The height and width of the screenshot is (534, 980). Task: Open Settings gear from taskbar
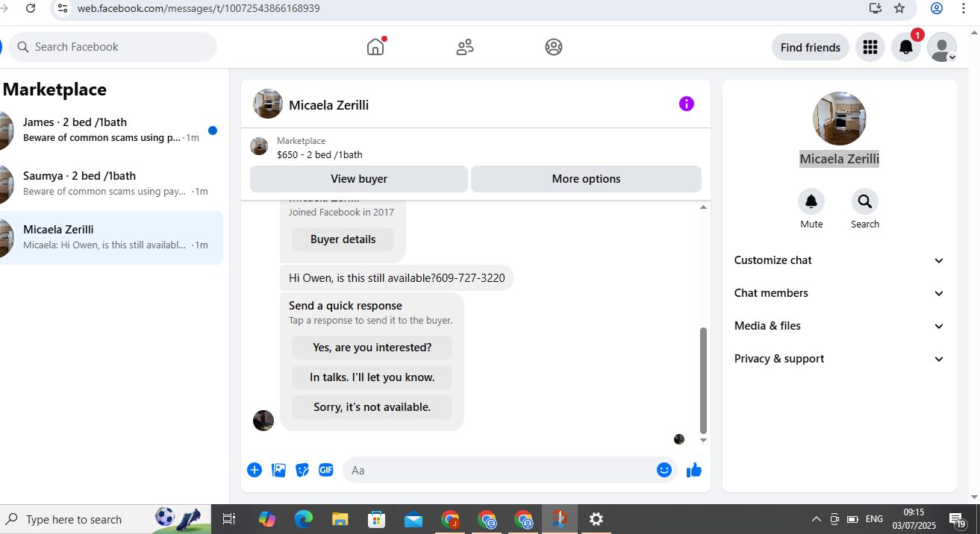596,519
